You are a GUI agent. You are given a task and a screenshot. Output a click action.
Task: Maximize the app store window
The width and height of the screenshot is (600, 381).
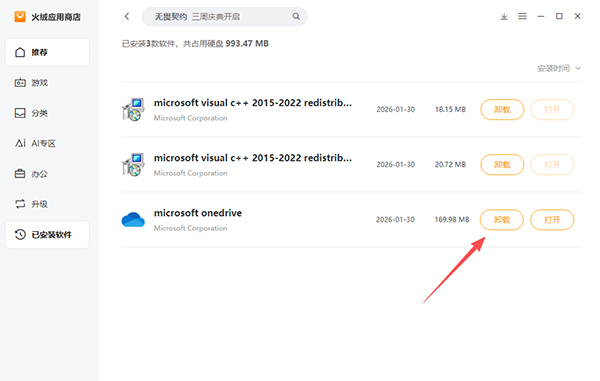click(x=559, y=16)
